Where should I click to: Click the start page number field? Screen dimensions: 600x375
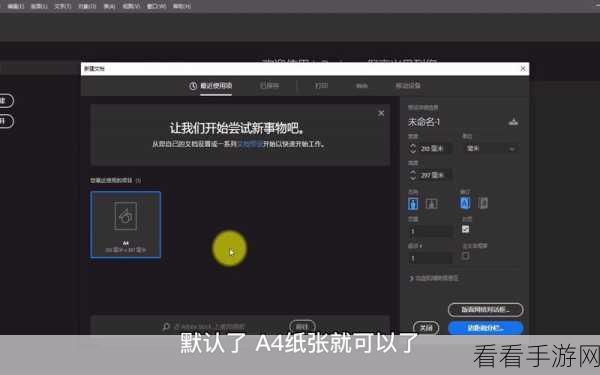pos(430,259)
